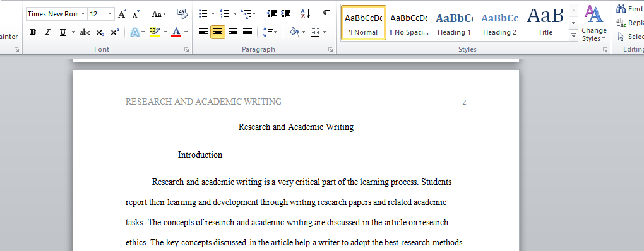Toggle Italic formatting
This screenshot has width=644, height=251.
(x=47, y=32)
